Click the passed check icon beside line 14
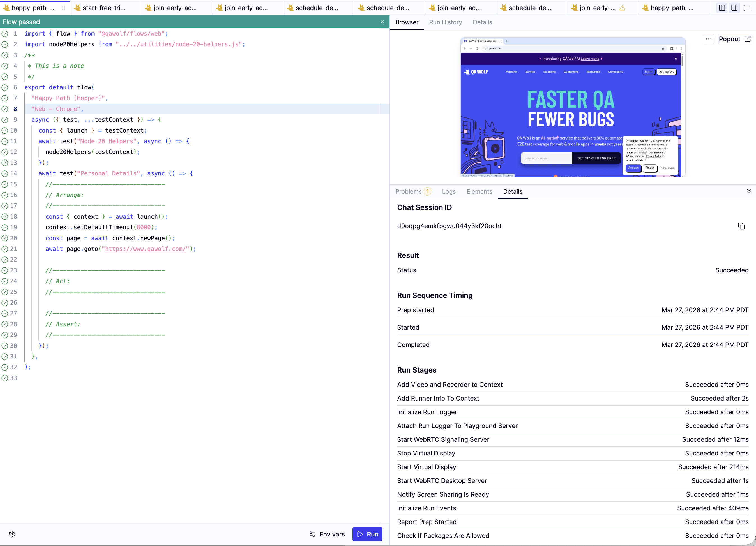 click(5, 173)
